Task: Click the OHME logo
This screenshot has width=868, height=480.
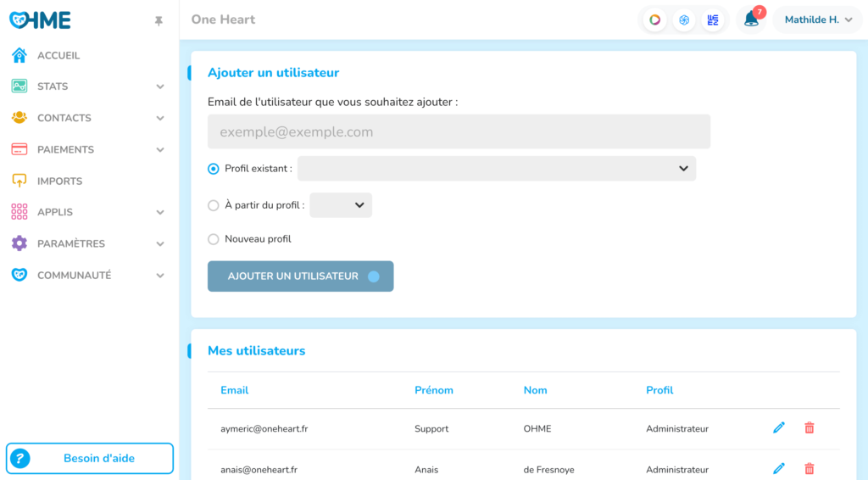Action: pyautogui.click(x=40, y=20)
